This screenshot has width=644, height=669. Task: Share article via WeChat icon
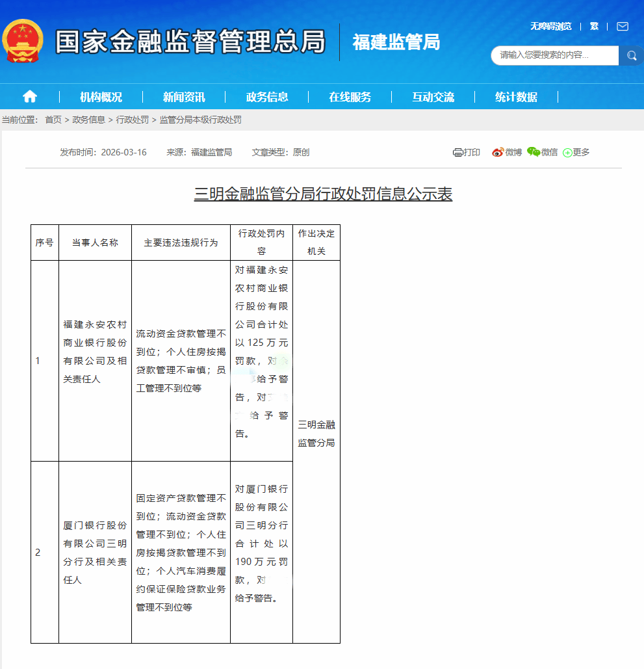(534, 152)
